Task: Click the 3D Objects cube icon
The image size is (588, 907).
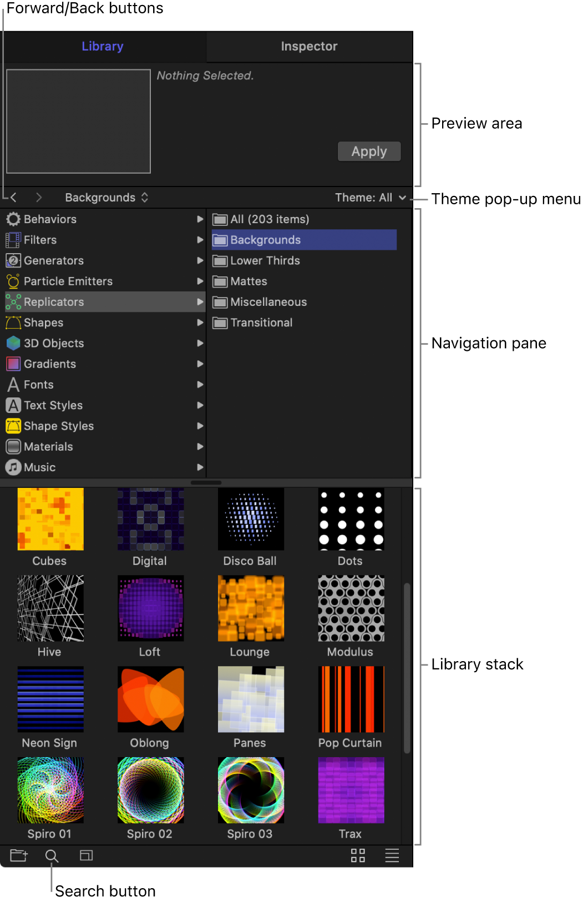Action: pos(13,343)
